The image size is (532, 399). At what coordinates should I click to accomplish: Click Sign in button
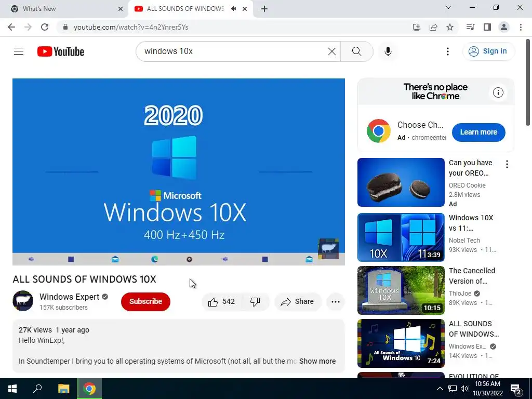click(488, 51)
